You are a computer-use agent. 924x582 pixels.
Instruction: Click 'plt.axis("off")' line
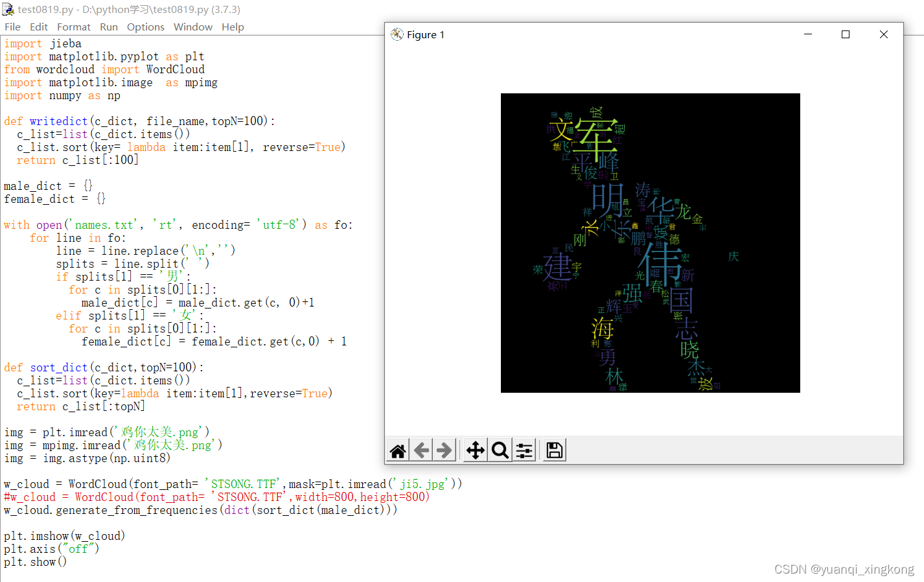[52, 549]
